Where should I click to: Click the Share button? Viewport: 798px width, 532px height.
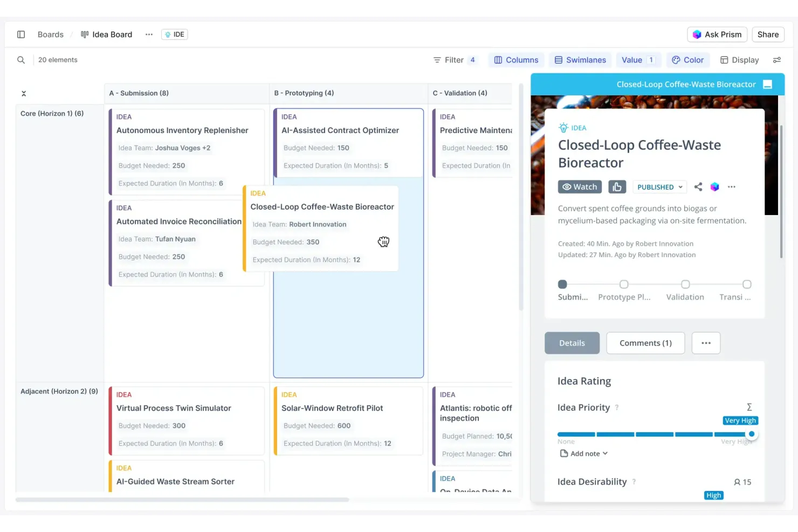point(768,34)
